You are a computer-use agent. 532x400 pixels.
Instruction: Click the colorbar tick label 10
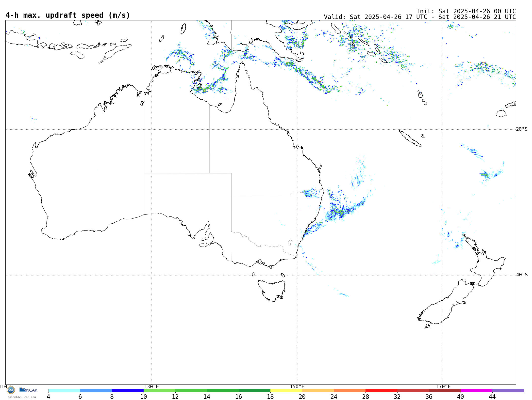(x=144, y=397)
